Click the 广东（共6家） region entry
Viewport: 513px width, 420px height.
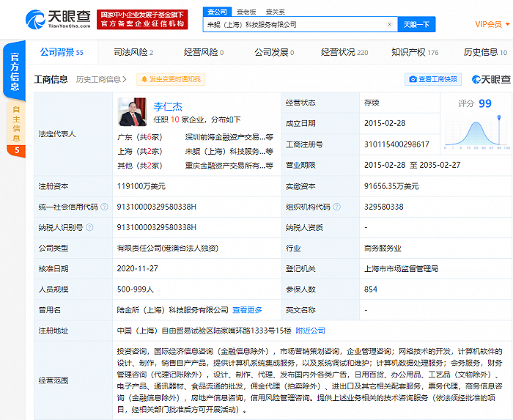140,137
